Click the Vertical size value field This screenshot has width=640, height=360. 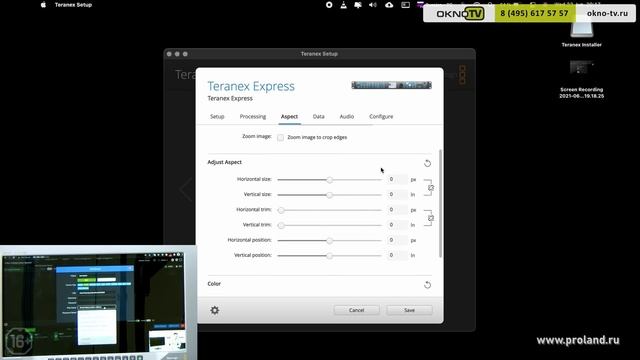click(x=396, y=194)
